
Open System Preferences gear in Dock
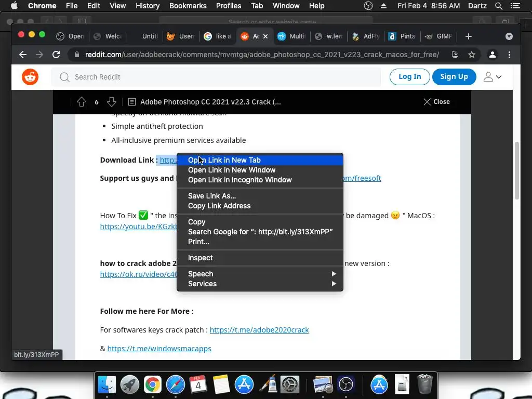[290, 384]
